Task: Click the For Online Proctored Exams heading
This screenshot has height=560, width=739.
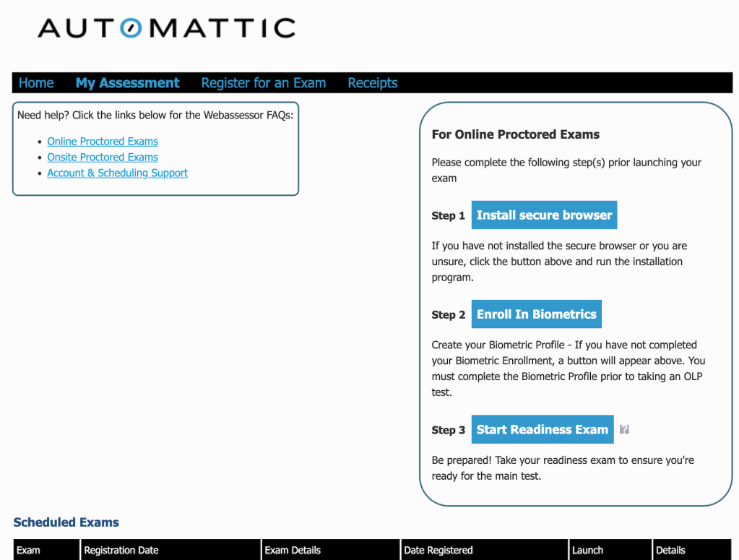Action: 515,134
